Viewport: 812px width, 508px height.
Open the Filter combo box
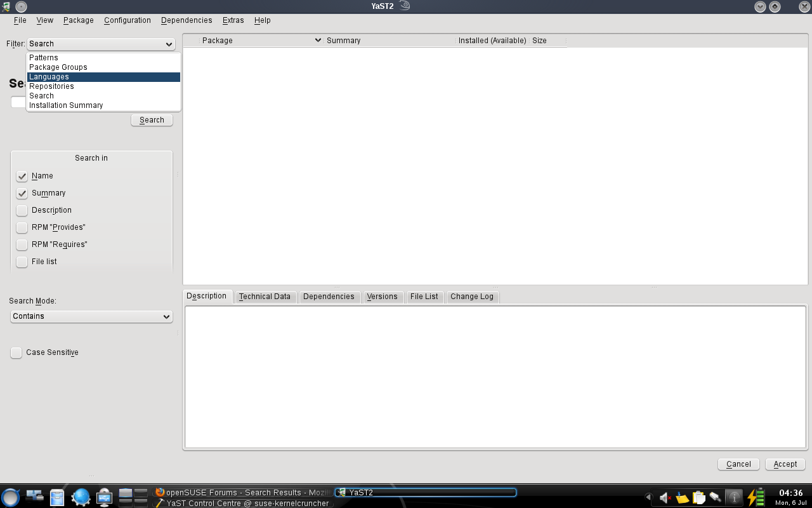pyautogui.click(x=101, y=44)
